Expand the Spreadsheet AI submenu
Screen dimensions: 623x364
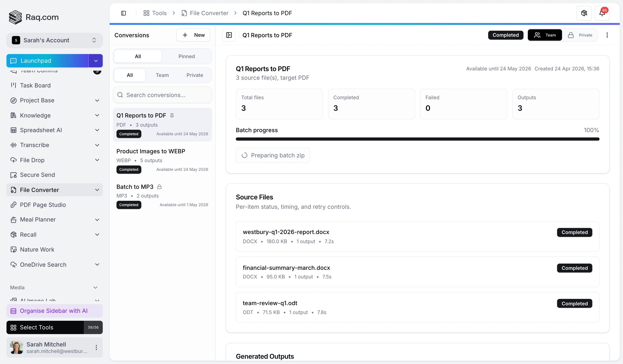click(97, 130)
